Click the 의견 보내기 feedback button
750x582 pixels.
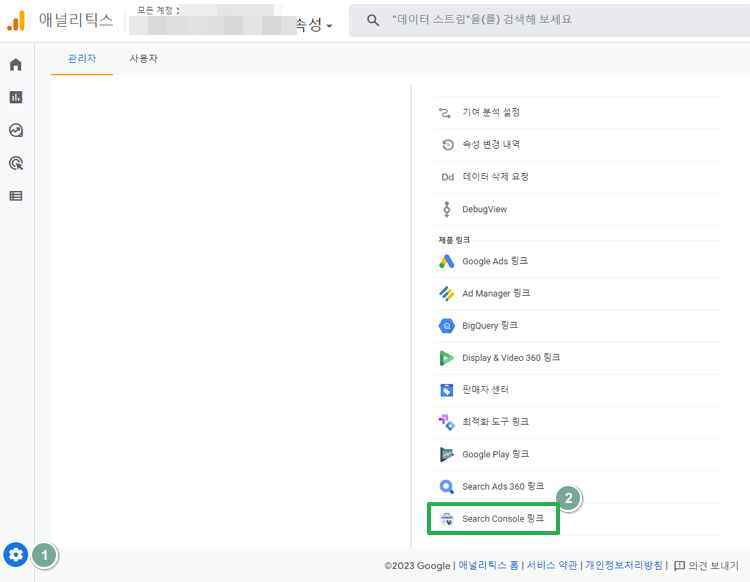pos(706,566)
